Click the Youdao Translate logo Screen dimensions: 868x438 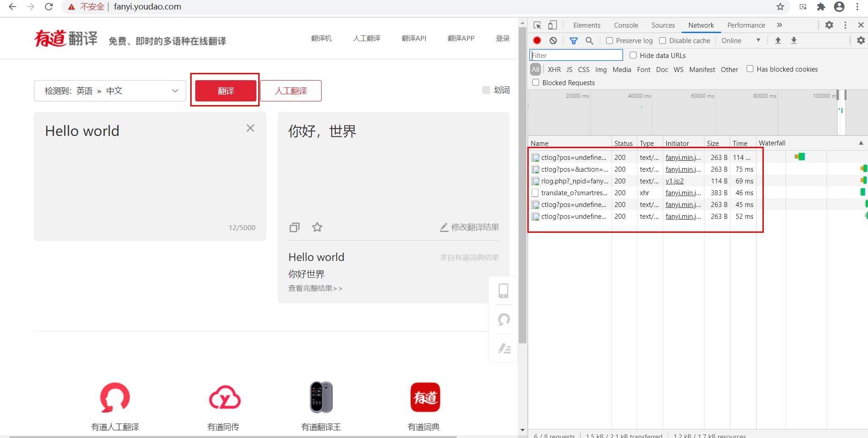[66, 39]
